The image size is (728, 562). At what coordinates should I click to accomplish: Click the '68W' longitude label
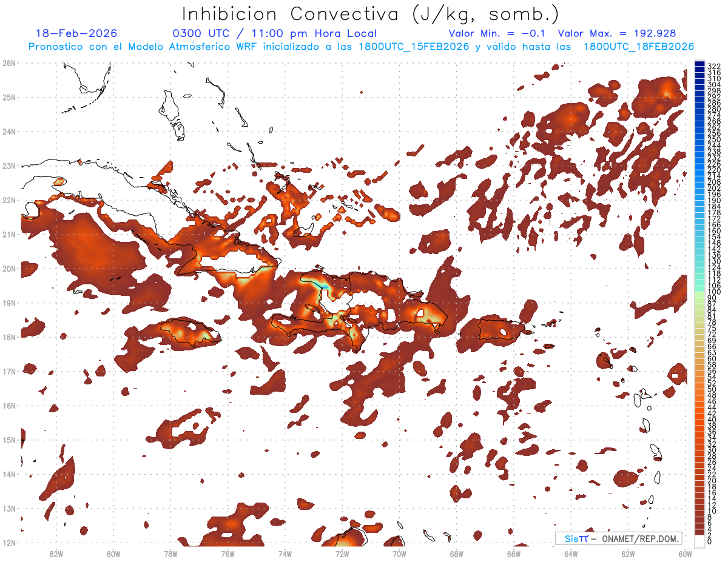tap(457, 554)
